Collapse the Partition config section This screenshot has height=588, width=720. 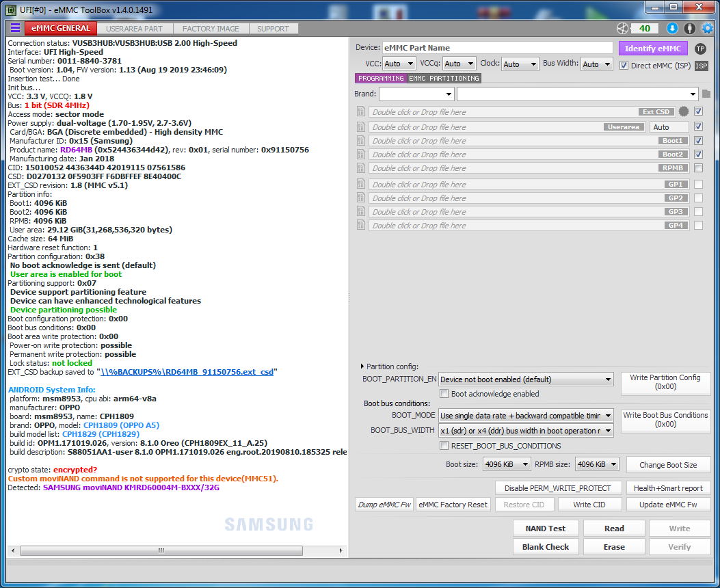pyautogui.click(x=362, y=366)
